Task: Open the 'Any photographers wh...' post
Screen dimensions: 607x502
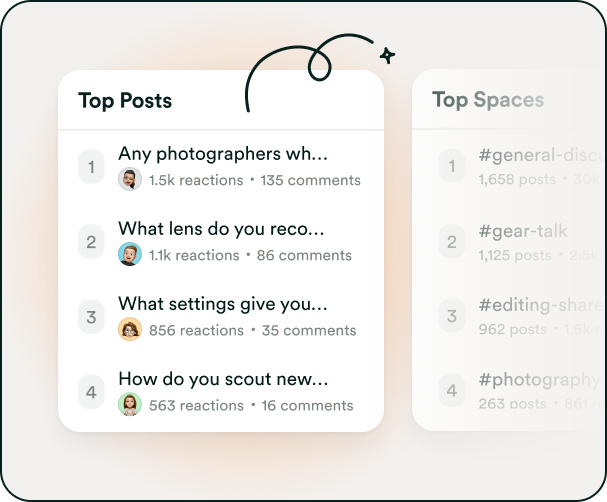Action: [222, 154]
